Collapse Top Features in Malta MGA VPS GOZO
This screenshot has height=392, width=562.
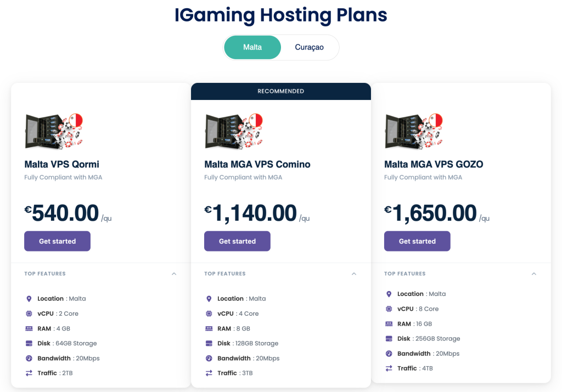534,273
